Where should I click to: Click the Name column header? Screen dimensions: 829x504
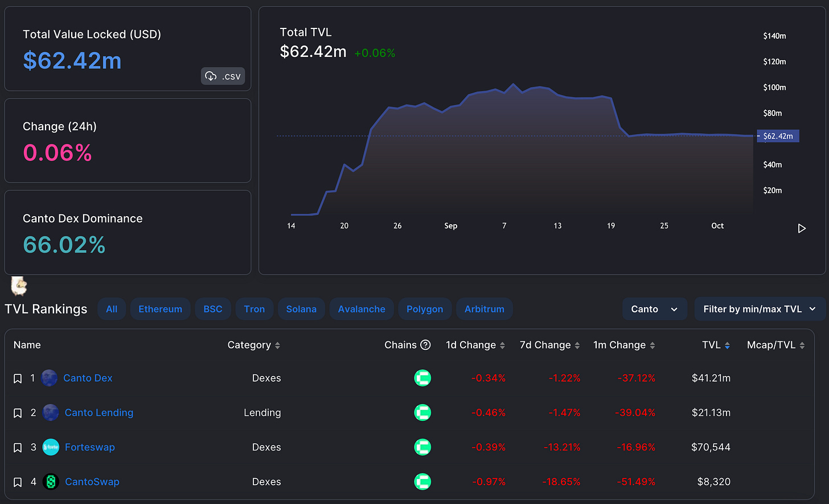pos(27,345)
